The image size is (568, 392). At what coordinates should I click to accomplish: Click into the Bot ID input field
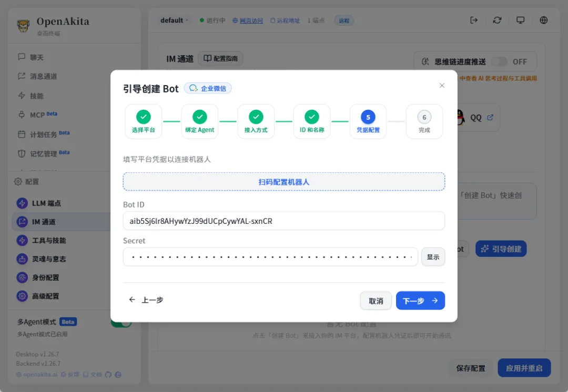point(284,221)
